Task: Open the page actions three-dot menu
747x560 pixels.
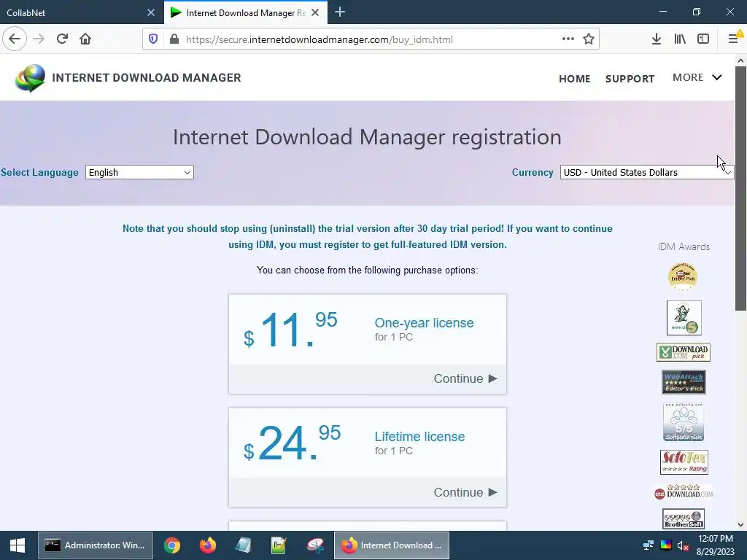Action: [x=568, y=39]
